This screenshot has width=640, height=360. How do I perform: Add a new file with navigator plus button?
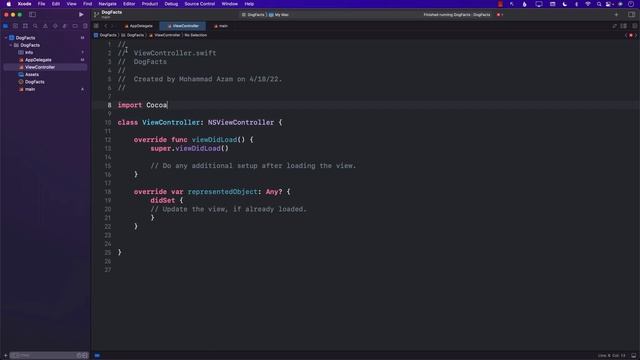click(x=5, y=356)
